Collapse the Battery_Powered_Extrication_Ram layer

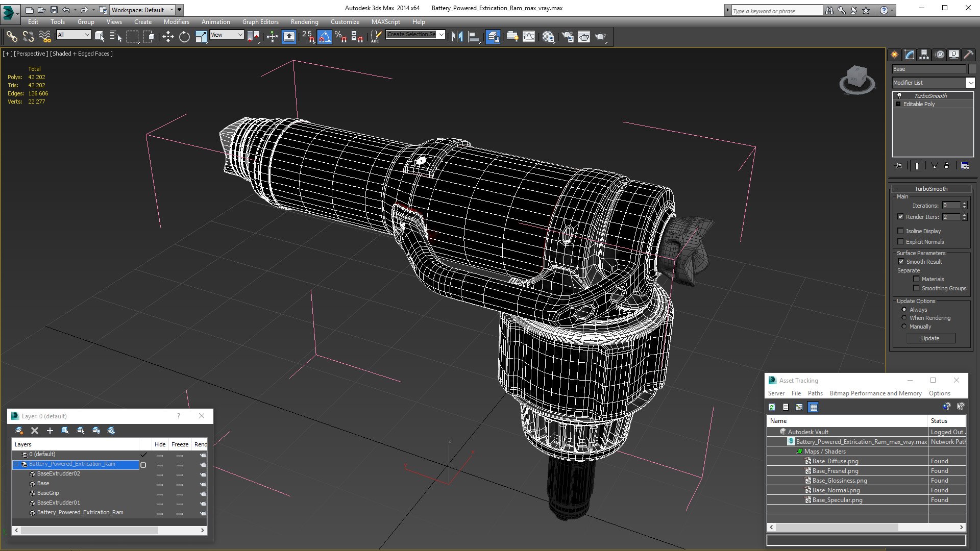16,464
